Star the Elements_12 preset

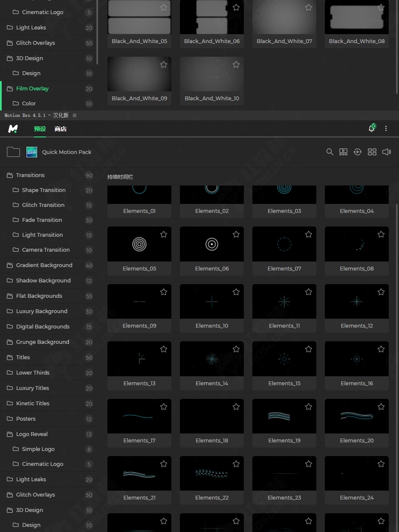(x=381, y=292)
